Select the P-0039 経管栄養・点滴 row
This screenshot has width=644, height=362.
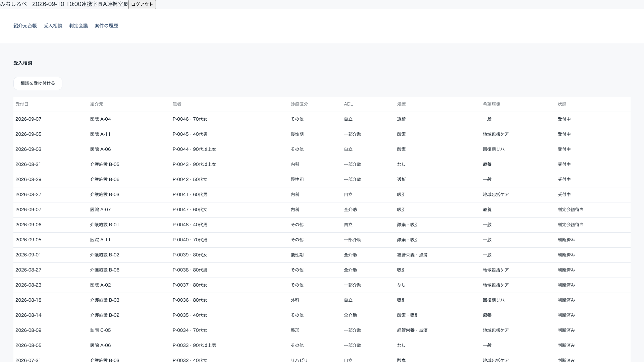[x=322, y=255]
